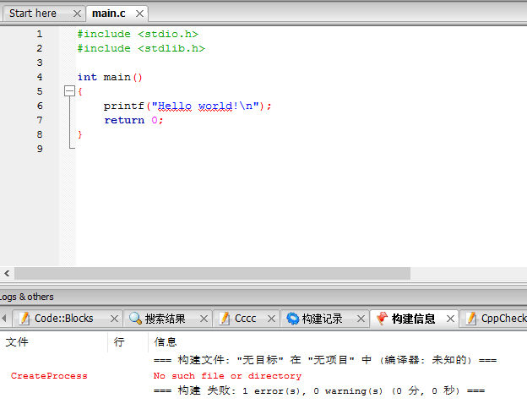Click the Code::Blocks tab pencil icon
527x420 pixels.
pyautogui.click(x=24, y=318)
